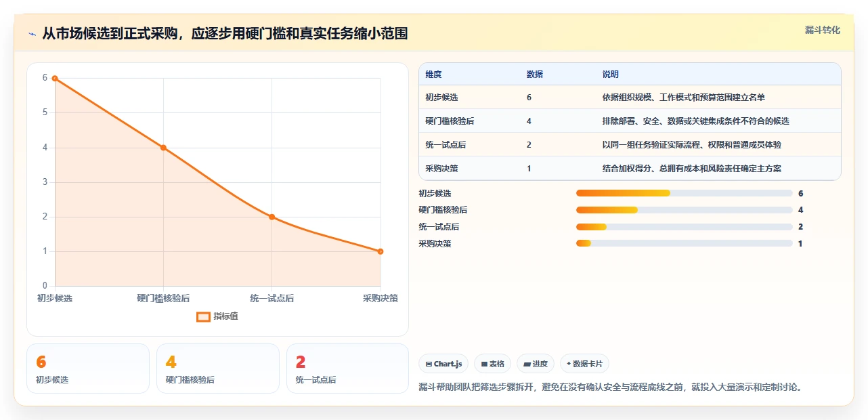Viewport: 868px width, 420px height.
Task: Click the 统一试点后 x-axis label on chart
Action: (x=272, y=298)
